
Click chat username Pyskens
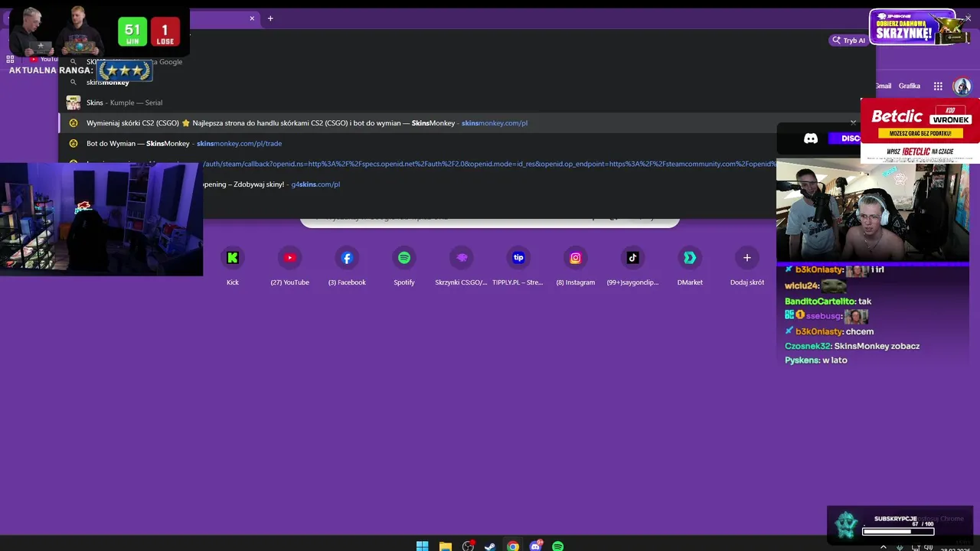802,360
